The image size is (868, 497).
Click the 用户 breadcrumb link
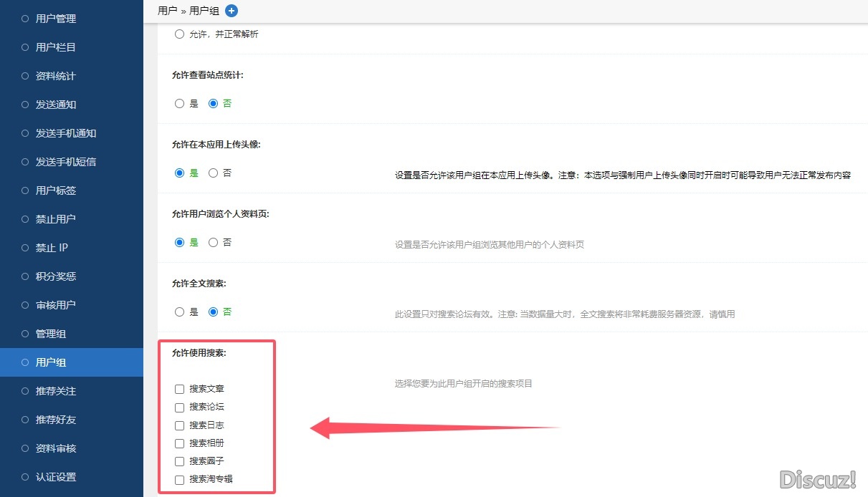pyautogui.click(x=167, y=11)
